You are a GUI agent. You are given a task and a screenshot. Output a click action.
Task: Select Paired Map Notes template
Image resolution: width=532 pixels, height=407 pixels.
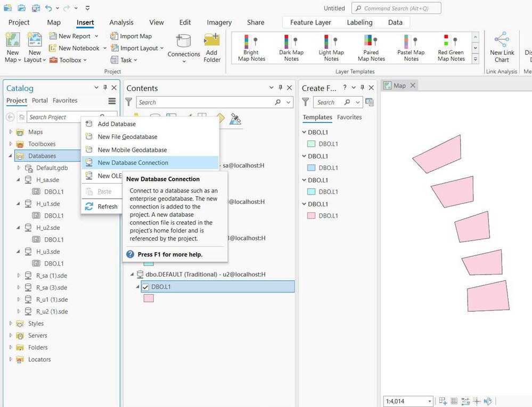371,48
